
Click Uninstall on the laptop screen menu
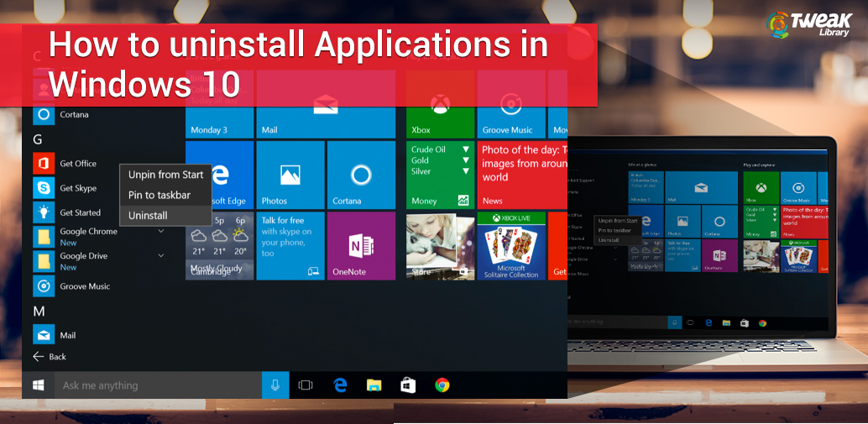[609, 239]
